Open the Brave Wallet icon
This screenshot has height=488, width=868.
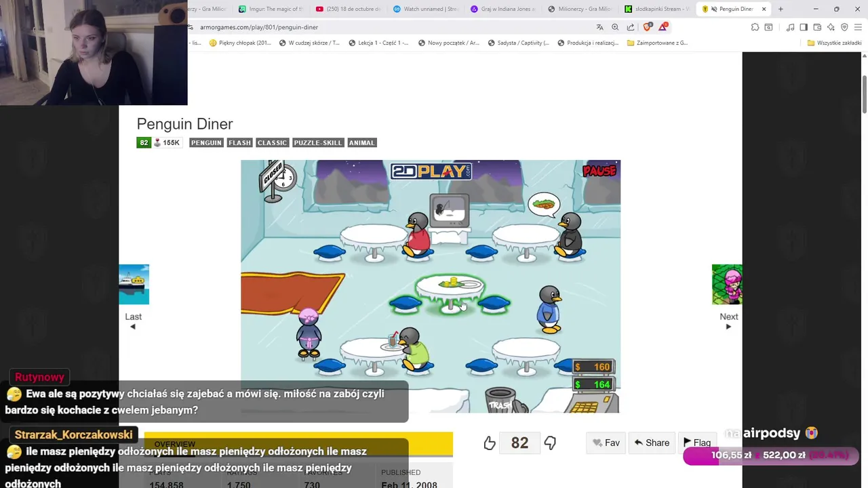[817, 27]
